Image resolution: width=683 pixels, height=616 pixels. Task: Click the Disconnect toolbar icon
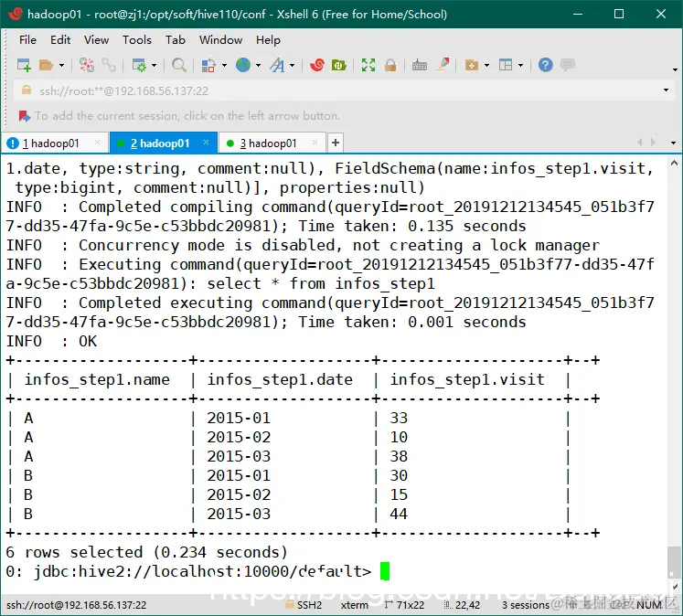[86, 65]
